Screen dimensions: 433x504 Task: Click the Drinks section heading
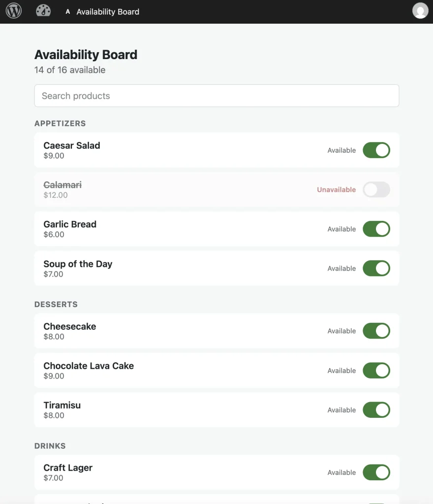coord(50,446)
